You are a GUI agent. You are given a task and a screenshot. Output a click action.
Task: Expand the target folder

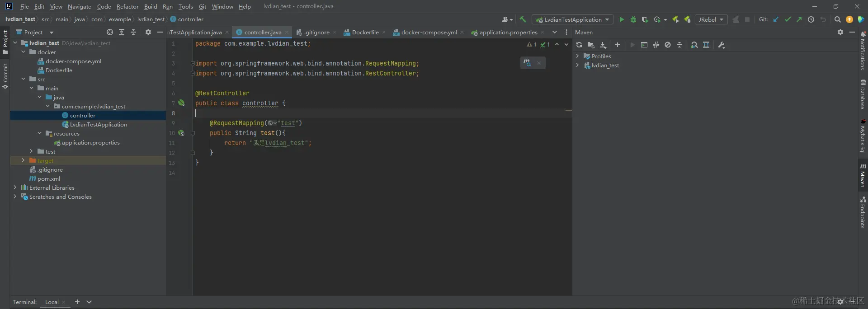click(23, 160)
